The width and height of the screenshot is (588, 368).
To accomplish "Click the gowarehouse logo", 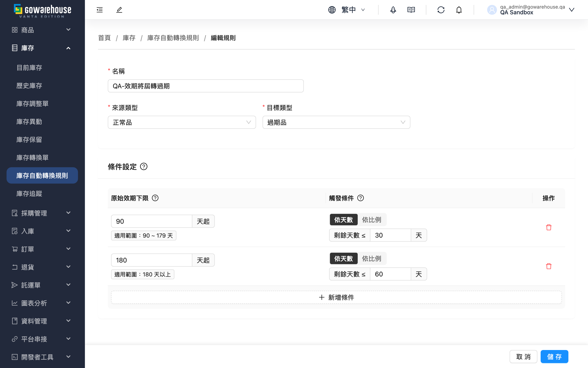I will (x=42, y=11).
